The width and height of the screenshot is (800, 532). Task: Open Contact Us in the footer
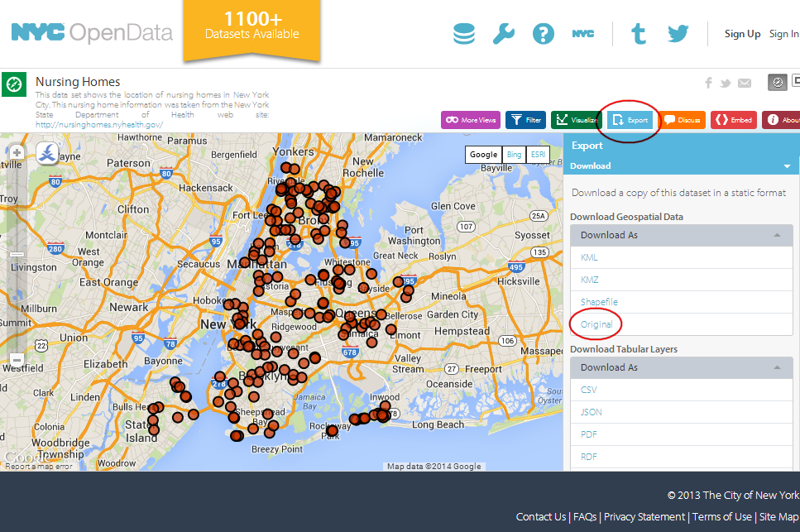click(541, 517)
